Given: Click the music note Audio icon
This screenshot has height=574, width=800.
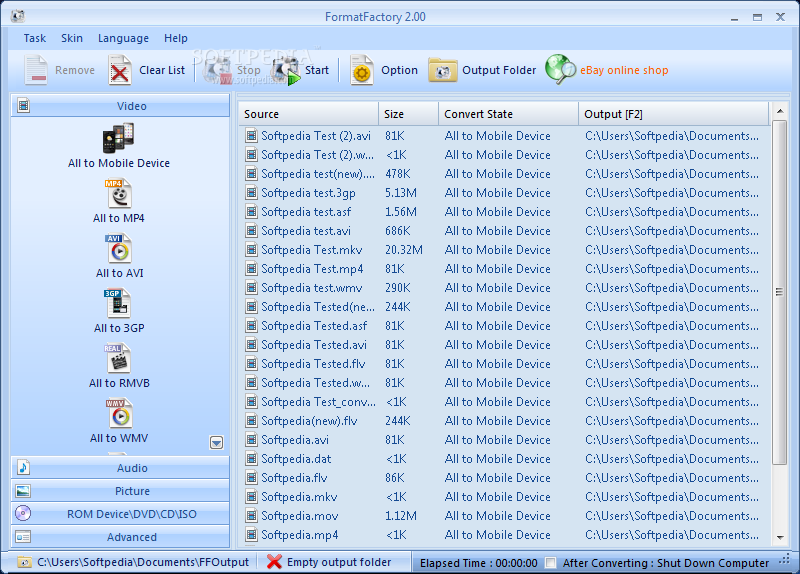Looking at the screenshot, I should click(x=23, y=467).
